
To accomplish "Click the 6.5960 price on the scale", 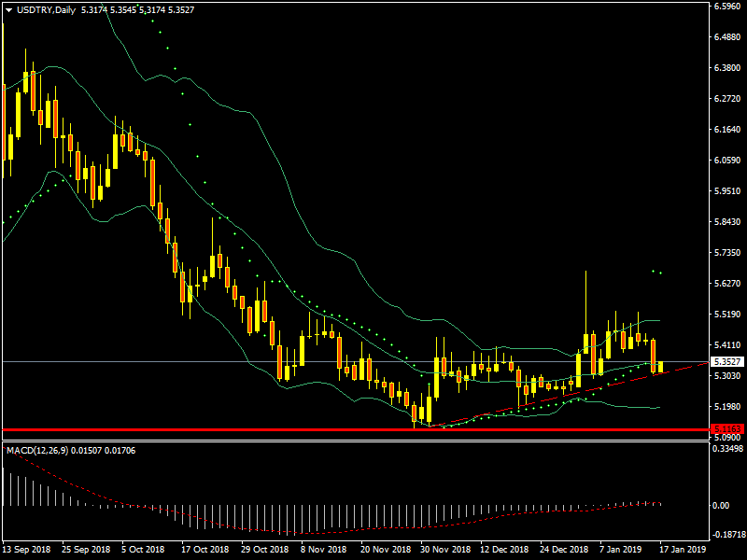I will click(x=726, y=7).
